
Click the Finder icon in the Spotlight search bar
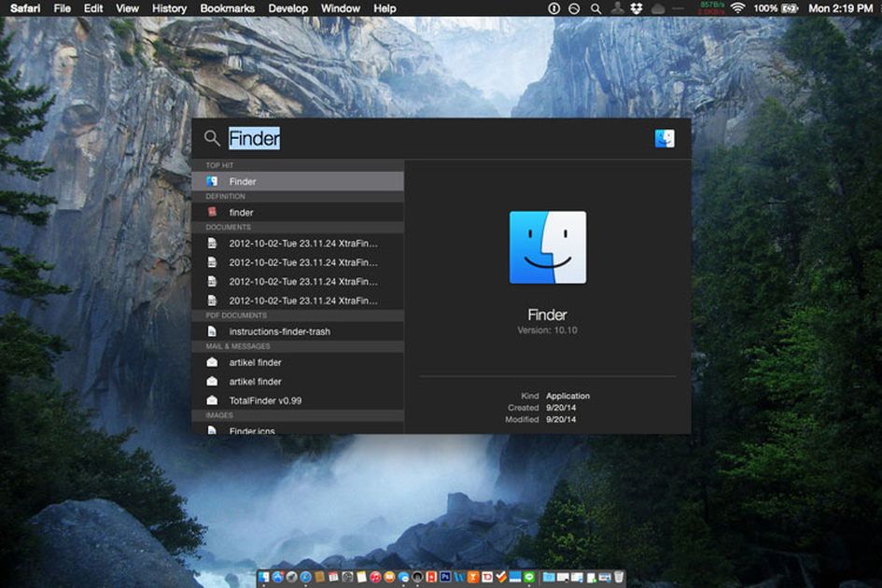click(x=665, y=138)
